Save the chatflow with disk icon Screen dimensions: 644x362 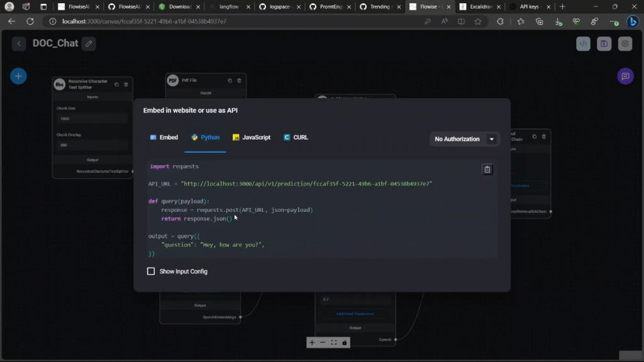click(604, 43)
